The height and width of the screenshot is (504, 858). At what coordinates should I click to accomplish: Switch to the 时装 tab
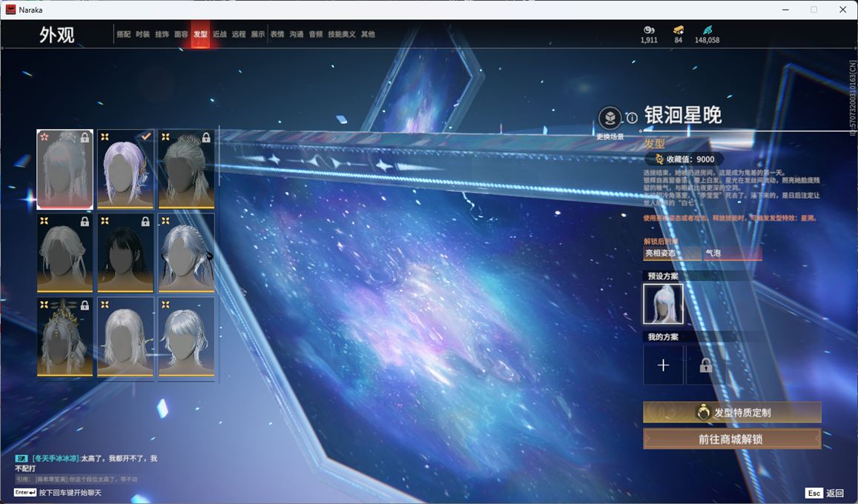(x=143, y=34)
